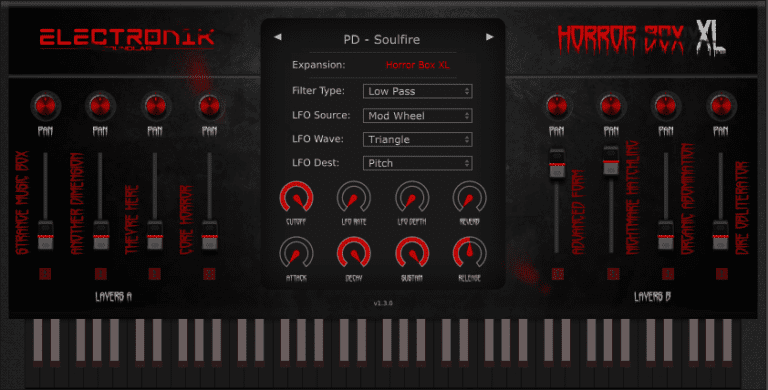Go to the previous preset with the left arrow
The image size is (768, 390).
click(278, 37)
